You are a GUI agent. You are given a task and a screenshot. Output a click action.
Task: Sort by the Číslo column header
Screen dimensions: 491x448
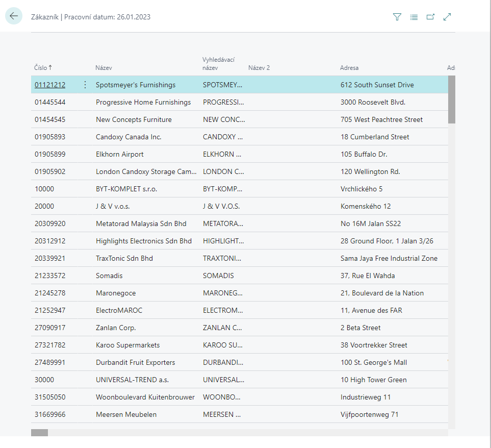point(43,68)
